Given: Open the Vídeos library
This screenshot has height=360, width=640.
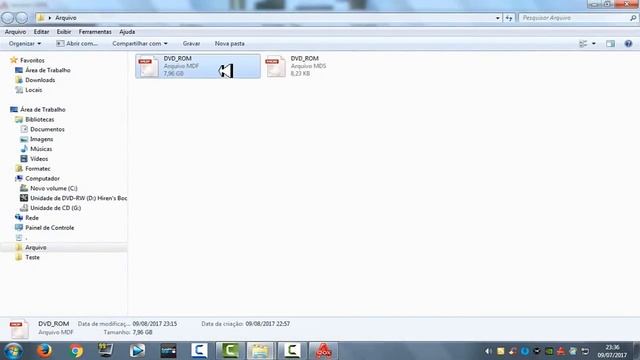Looking at the screenshot, I should 34,159.
